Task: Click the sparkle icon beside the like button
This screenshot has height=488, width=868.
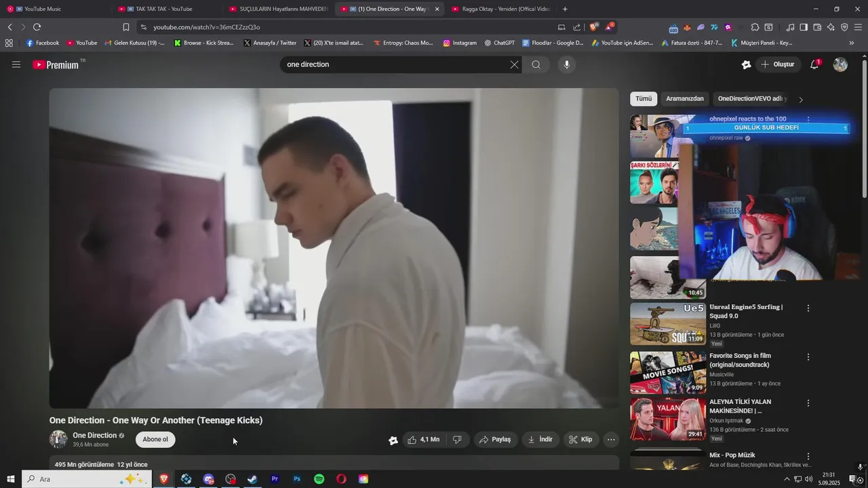Action: click(393, 440)
